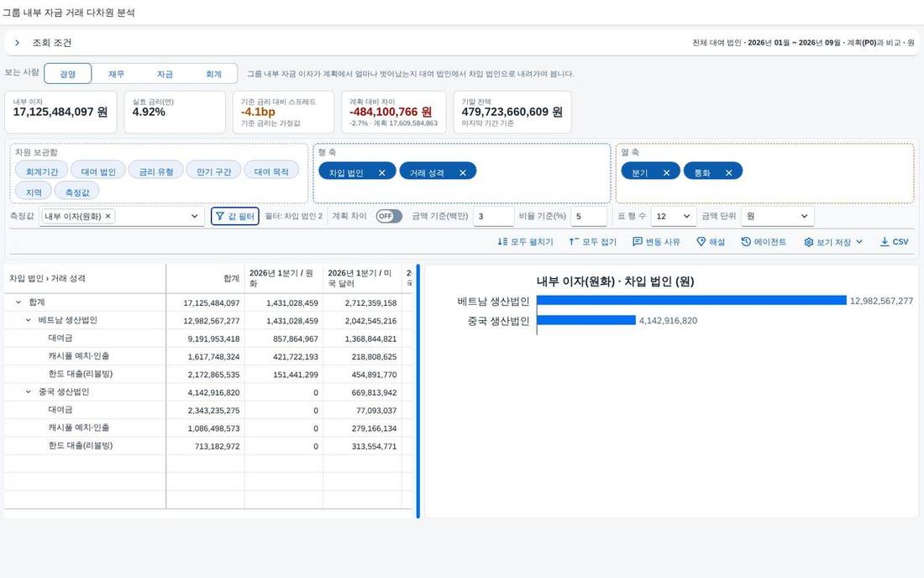Click the 중국 생산법인 chart bar
This screenshot has height=578, width=924.
(586, 320)
